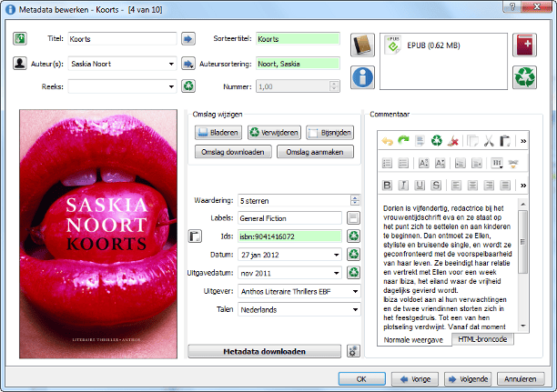The width and height of the screenshot is (557, 392).
Task: Toggle underline formatting
Action: coord(420,186)
